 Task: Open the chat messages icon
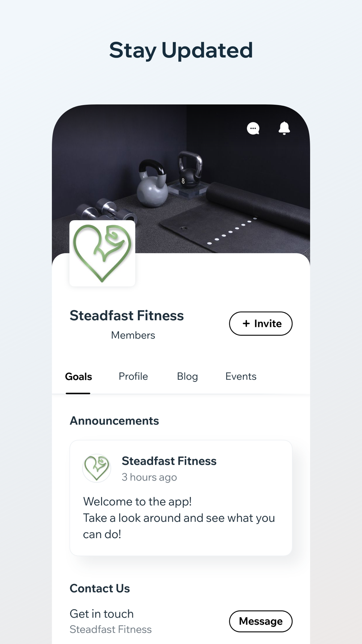[x=253, y=128]
